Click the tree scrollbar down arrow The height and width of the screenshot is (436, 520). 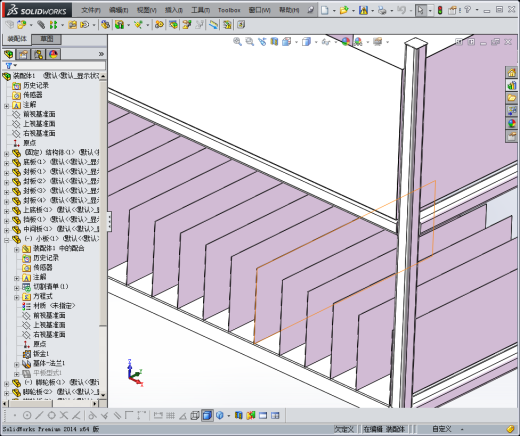[103, 395]
